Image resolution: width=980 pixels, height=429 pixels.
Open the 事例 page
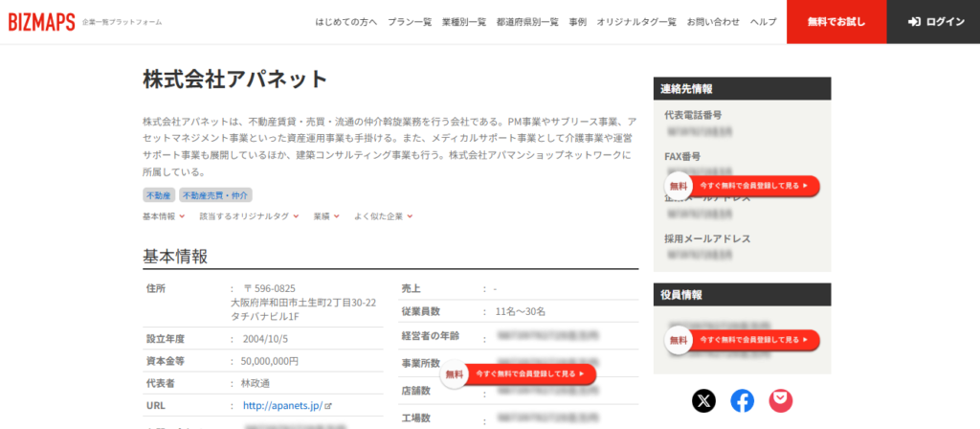pos(577,22)
